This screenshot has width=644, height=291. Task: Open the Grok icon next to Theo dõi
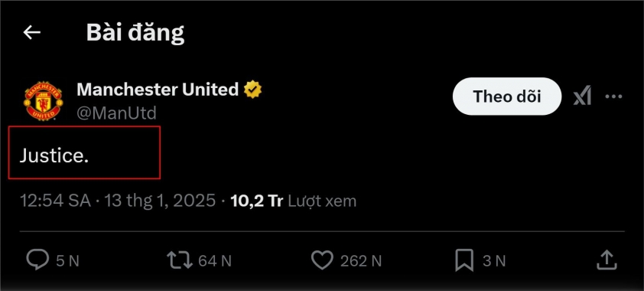(582, 96)
